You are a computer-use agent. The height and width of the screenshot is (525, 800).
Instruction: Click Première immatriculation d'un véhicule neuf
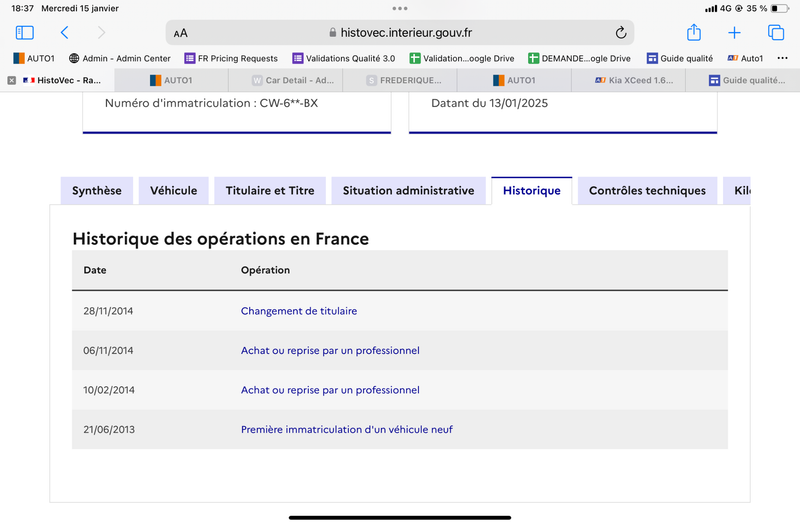pyautogui.click(x=346, y=430)
